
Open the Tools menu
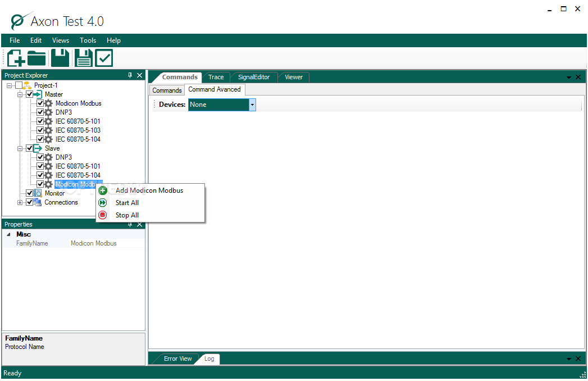[88, 40]
